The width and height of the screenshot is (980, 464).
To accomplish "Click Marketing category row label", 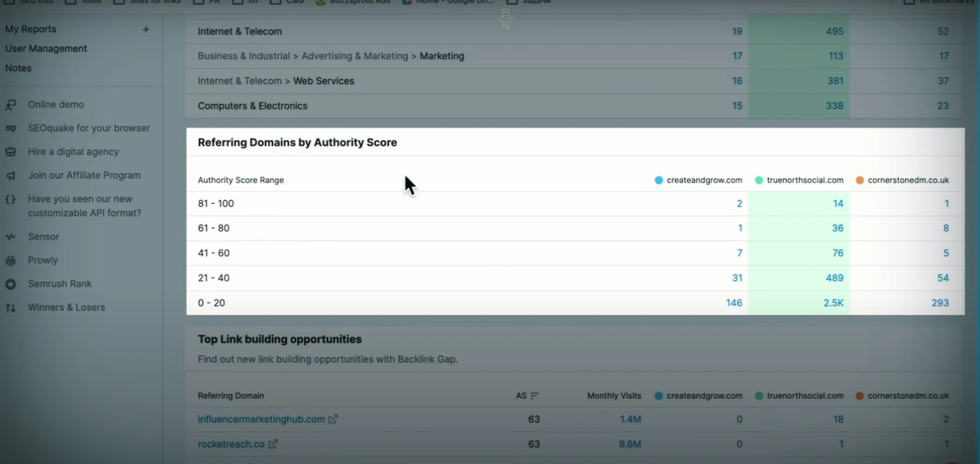I will click(x=442, y=56).
